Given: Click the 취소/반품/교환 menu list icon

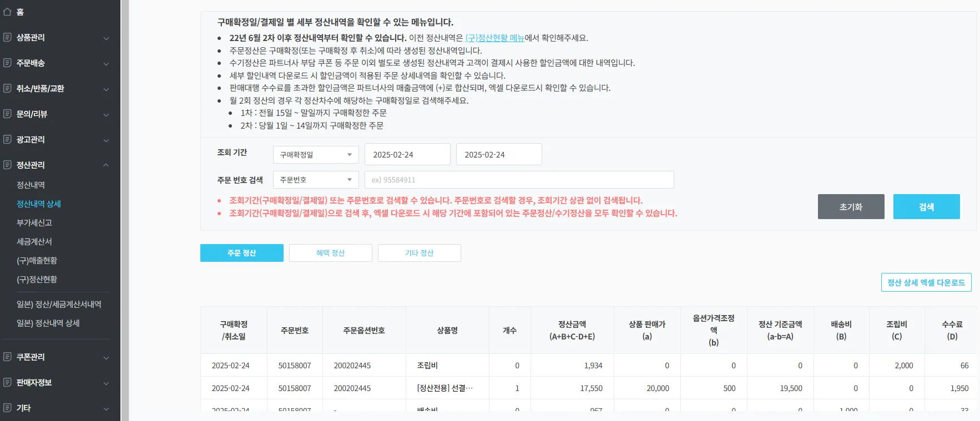Looking at the screenshot, I should point(7,88).
